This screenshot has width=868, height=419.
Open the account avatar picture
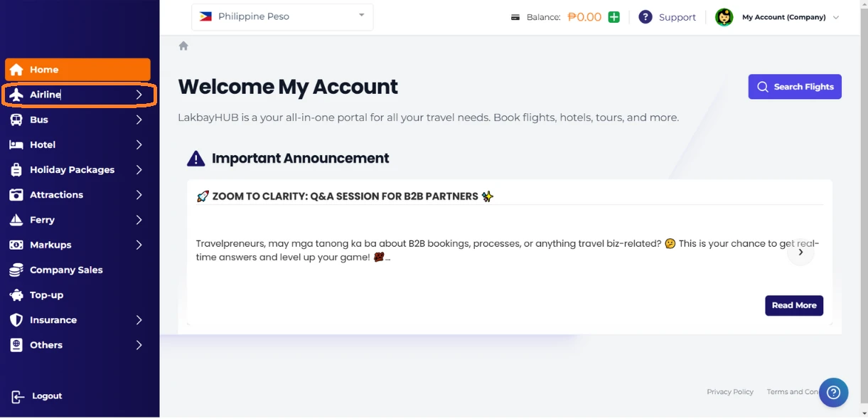(x=724, y=17)
